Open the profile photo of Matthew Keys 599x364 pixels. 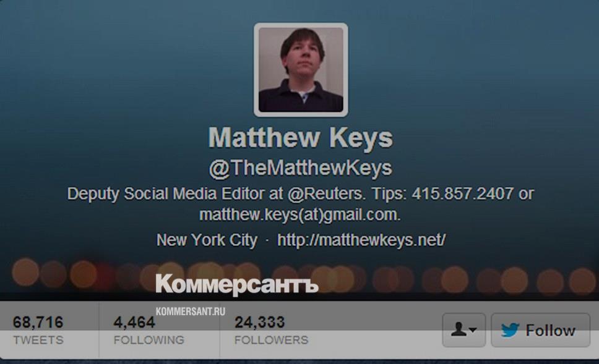[x=301, y=70]
